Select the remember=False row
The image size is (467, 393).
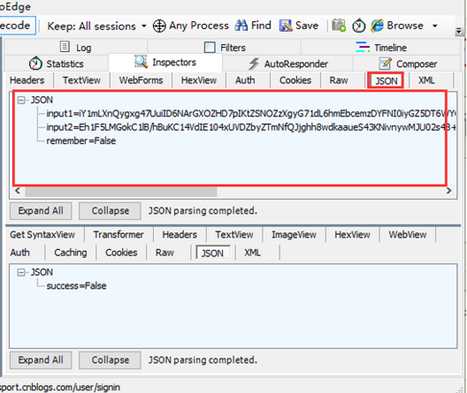coord(81,141)
